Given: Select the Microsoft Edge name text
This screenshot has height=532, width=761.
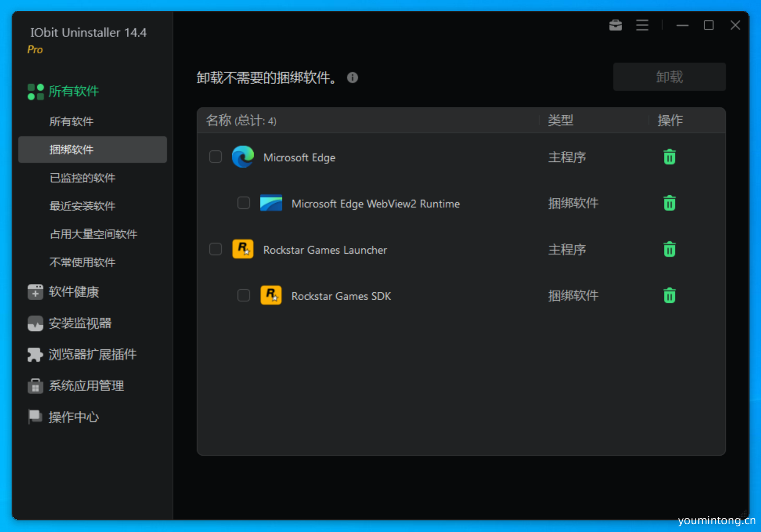Looking at the screenshot, I should (x=299, y=158).
